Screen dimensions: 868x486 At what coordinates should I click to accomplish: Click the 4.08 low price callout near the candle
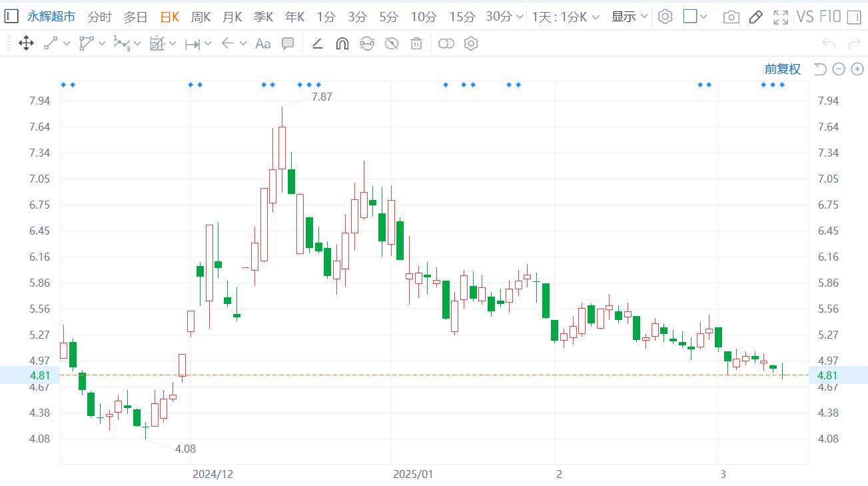click(x=185, y=449)
